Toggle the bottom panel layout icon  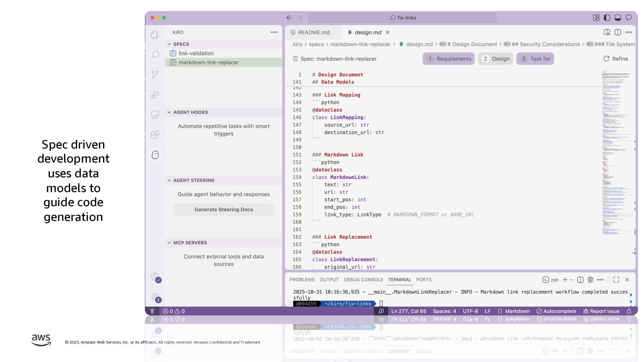618,18
